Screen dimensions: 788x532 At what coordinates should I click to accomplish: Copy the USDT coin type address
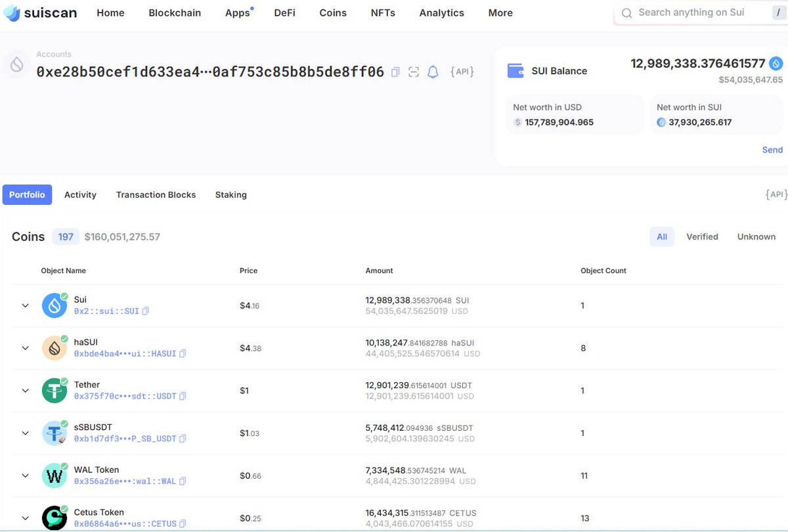pyautogui.click(x=183, y=396)
